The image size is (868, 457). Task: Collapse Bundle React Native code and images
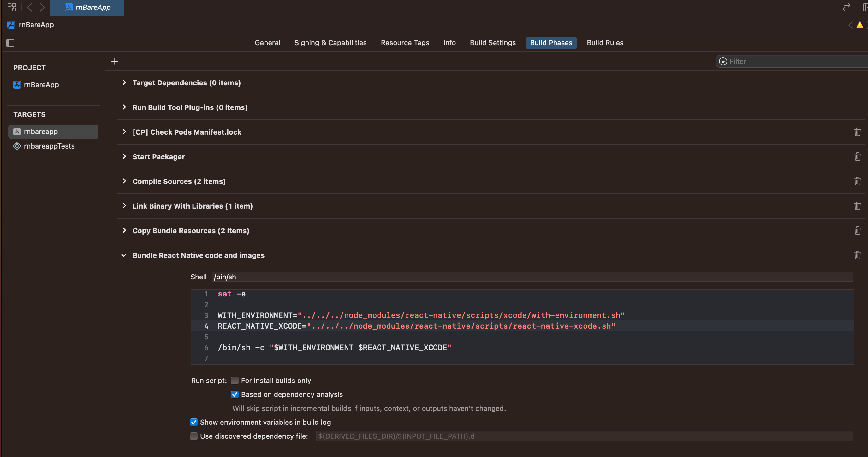pyautogui.click(x=124, y=255)
